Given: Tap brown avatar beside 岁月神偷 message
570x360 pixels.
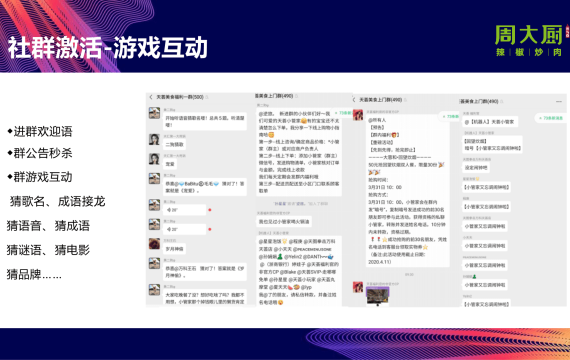Looking at the screenshot, I should click(x=154, y=244).
